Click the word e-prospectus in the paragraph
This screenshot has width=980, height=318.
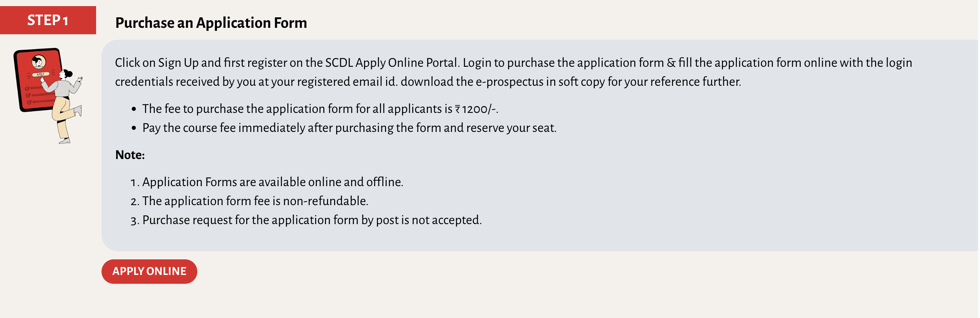point(509,82)
